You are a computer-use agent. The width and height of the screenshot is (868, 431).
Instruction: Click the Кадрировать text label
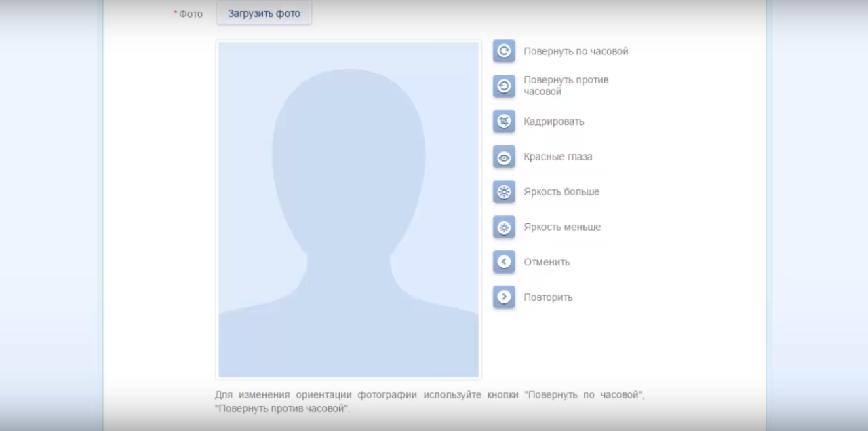click(553, 121)
